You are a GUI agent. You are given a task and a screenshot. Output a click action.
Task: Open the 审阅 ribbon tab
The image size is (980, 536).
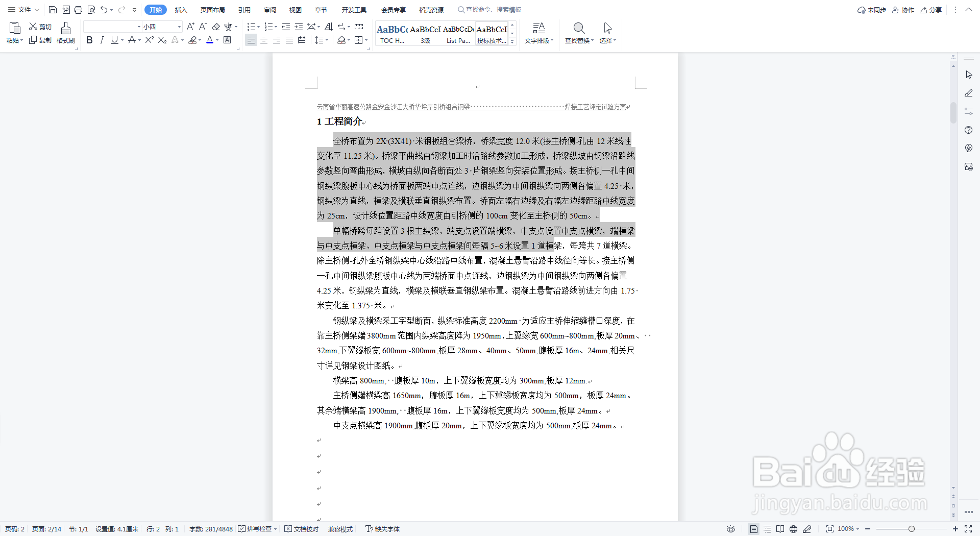pyautogui.click(x=270, y=9)
